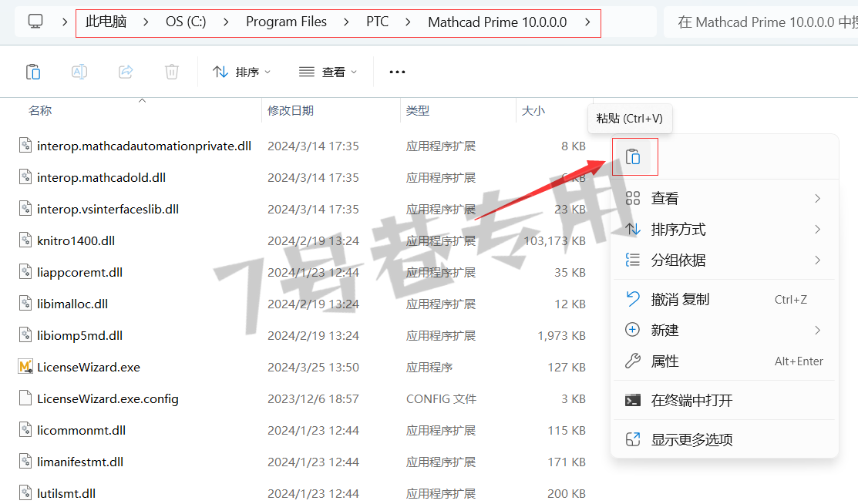Click the knitro1400.dll file icon
Viewport: 858px width, 504px height.
click(25, 240)
